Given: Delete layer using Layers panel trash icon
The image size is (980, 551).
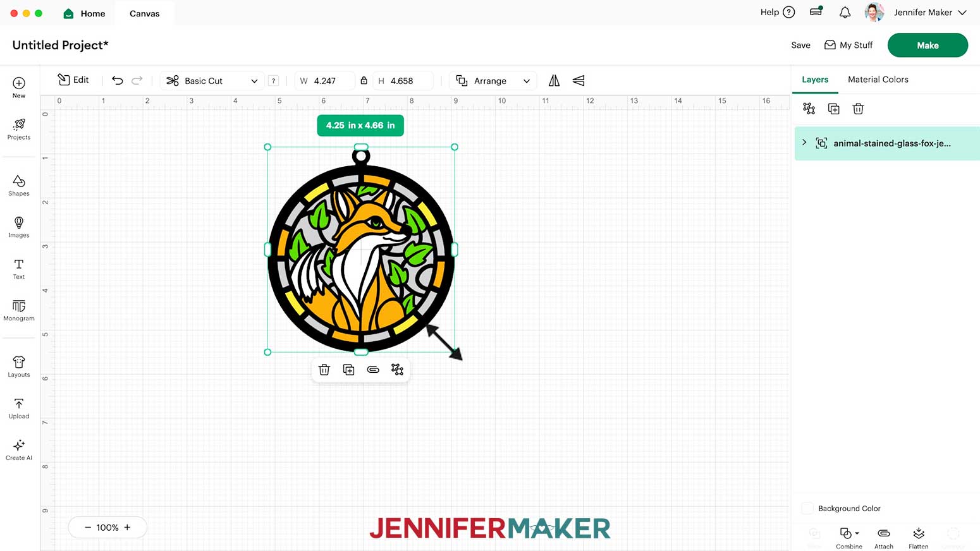Looking at the screenshot, I should (x=858, y=109).
